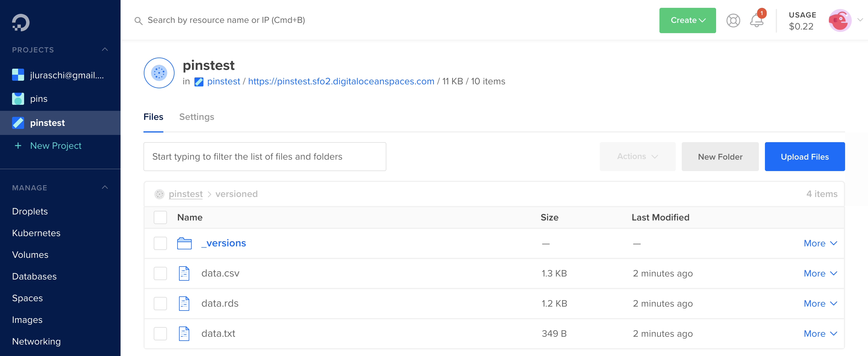Click the user profile avatar icon
This screenshot has width=868, height=356.
[x=840, y=20]
